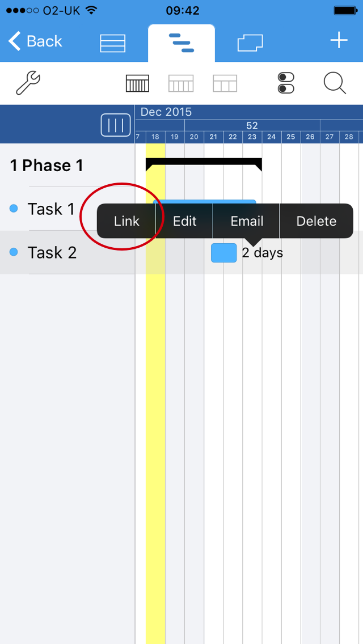Select the widest timeline zoom icon
Image resolution: width=363 pixels, height=644 pixels.
click(225, 83)
